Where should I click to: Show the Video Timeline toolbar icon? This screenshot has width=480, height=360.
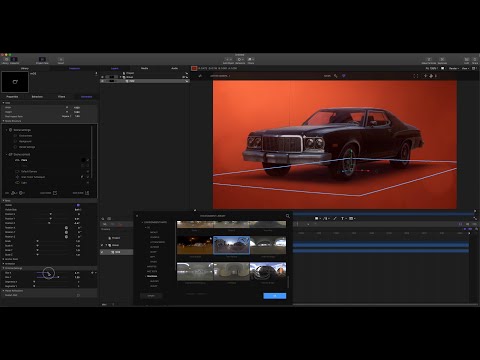click(x=429, y=59)
